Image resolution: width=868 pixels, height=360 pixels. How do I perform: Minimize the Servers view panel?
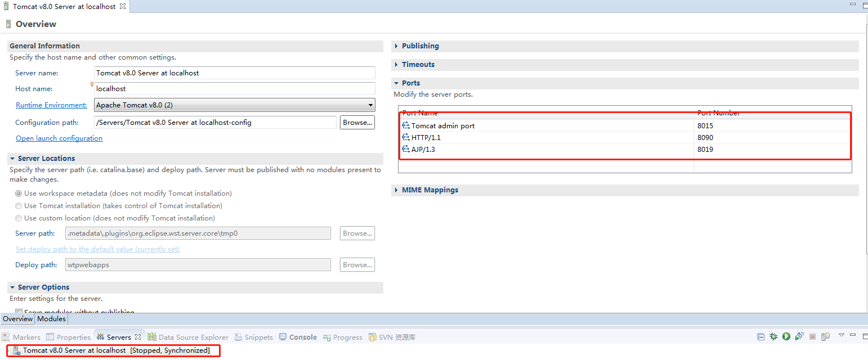click(x=853, y=335)
